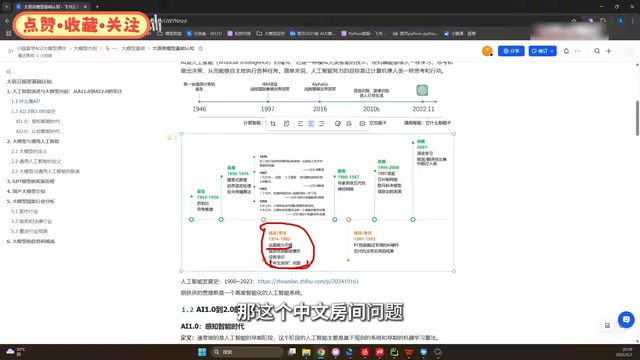Open Microsoft Edge from the taskbar
Screen dimensions: 640x360
350,352
